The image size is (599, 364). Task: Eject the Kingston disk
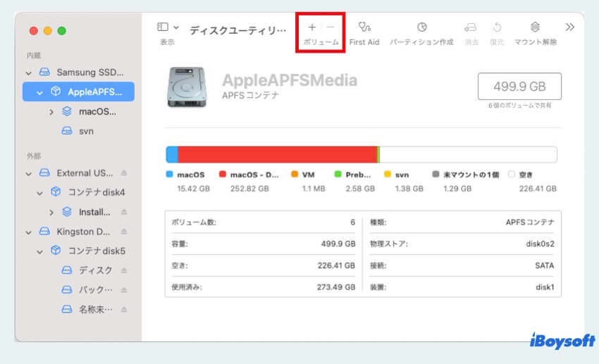coord(124,231)
